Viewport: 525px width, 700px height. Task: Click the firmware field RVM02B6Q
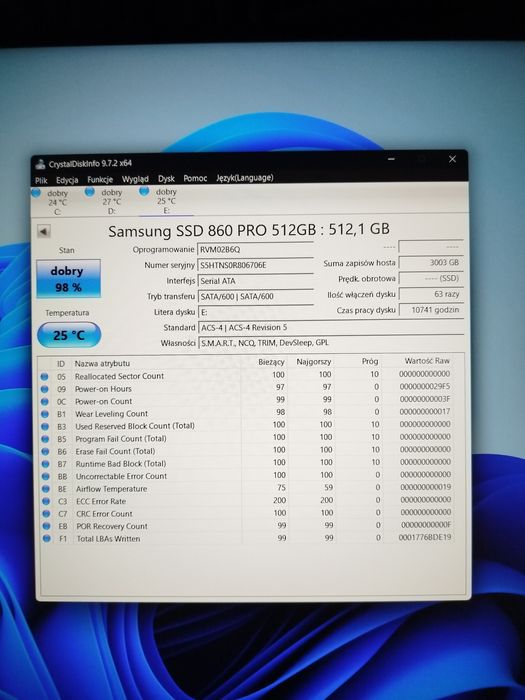click(255, 249)
